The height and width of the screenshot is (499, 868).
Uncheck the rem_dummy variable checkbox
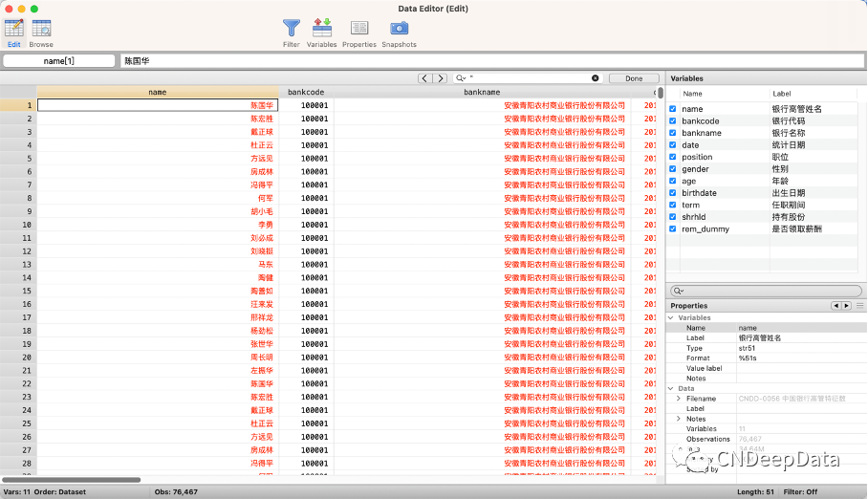(x=673, y=228)
